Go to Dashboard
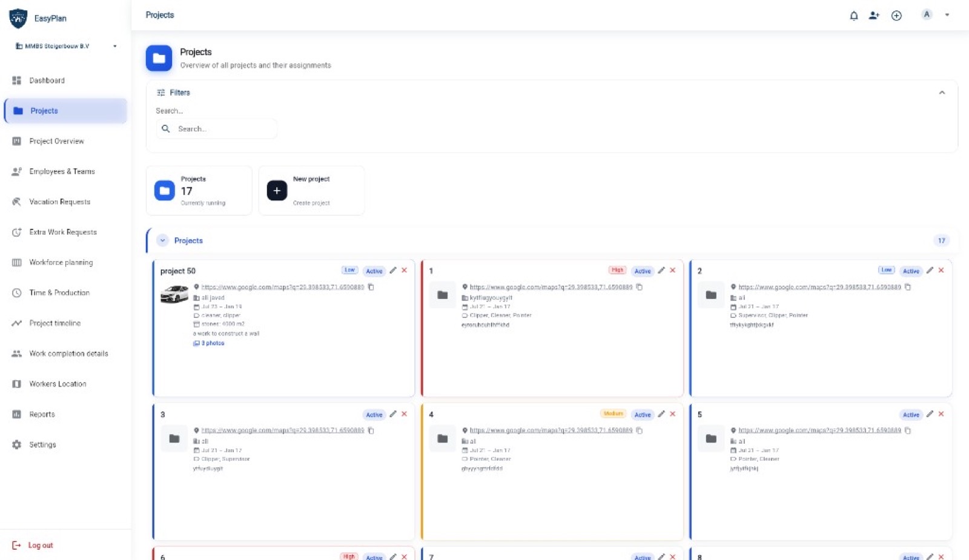Viewport: 969px width, 560px height. coord(65,81)
